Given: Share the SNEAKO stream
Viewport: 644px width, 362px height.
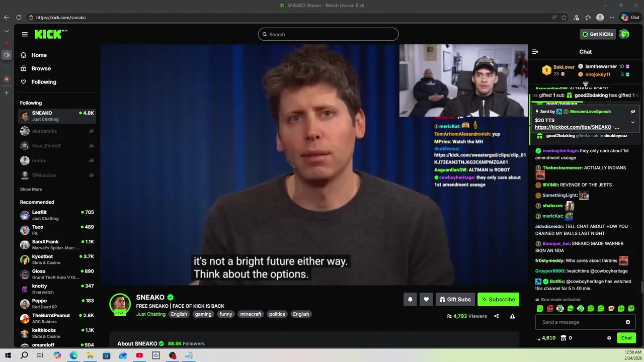Looking at the screenshot, I should point(497,316).
